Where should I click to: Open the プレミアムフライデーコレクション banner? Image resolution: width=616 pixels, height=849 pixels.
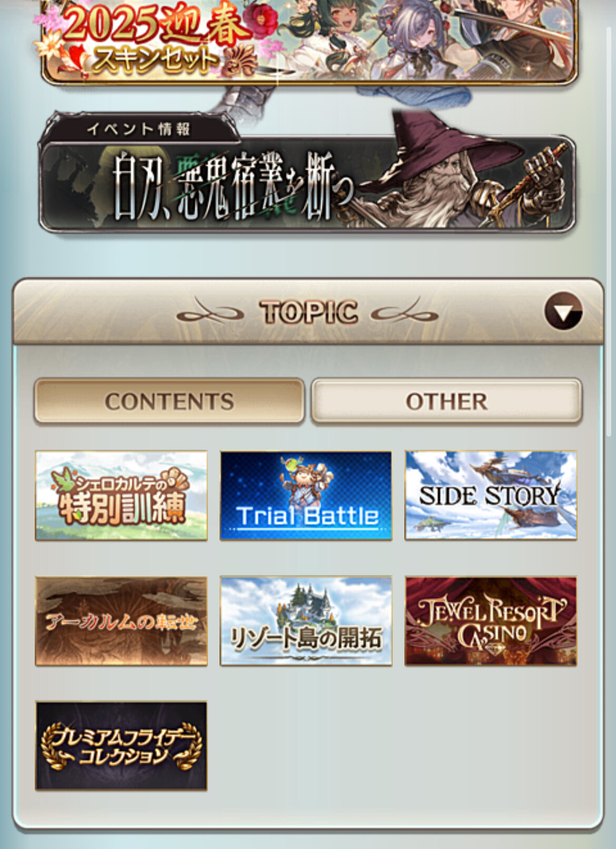[x=121, y=746]
